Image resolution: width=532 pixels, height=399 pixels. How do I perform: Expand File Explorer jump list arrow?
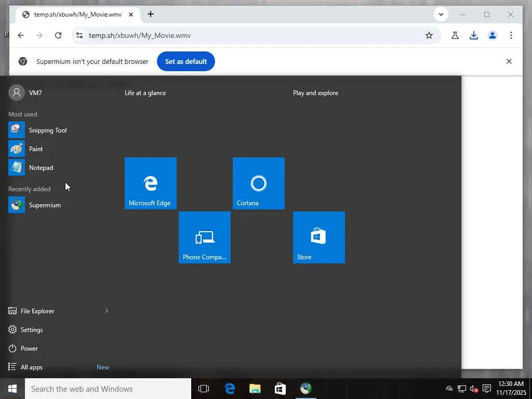106,311
